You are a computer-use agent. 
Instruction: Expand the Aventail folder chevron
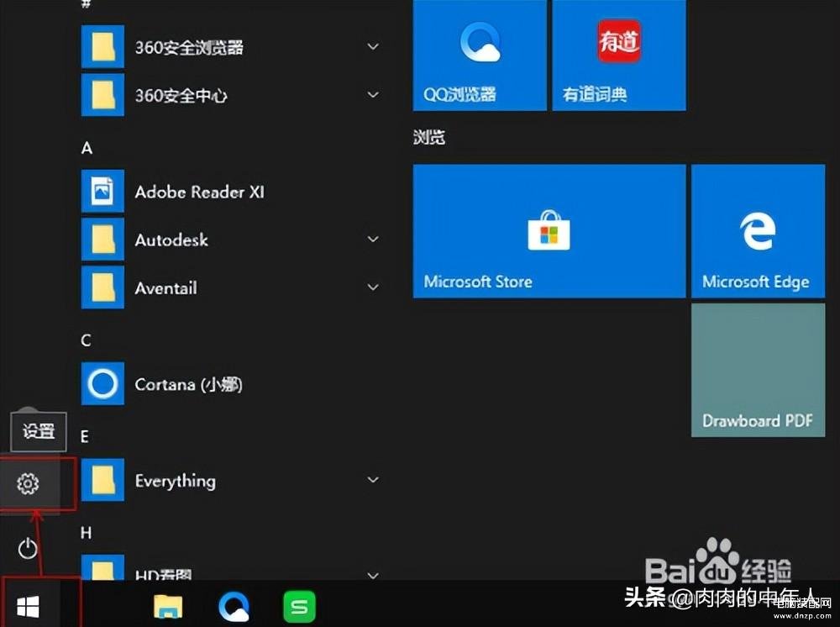373,287
